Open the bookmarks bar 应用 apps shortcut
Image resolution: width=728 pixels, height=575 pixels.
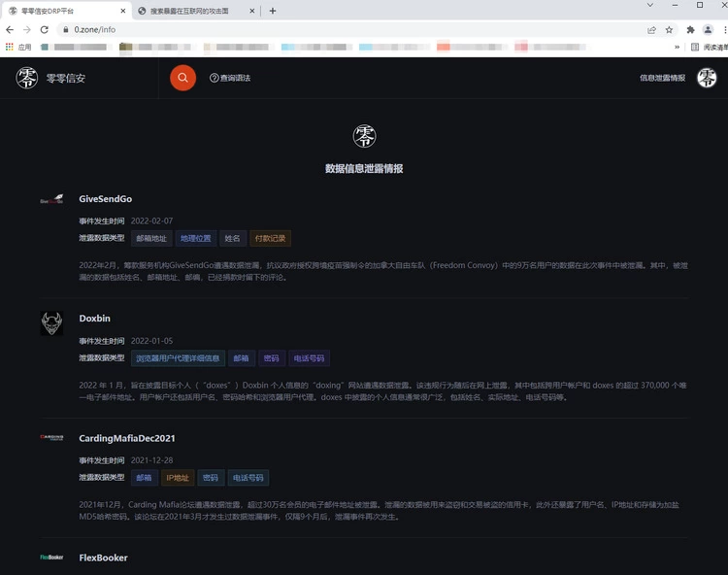(x=18, y=47)
